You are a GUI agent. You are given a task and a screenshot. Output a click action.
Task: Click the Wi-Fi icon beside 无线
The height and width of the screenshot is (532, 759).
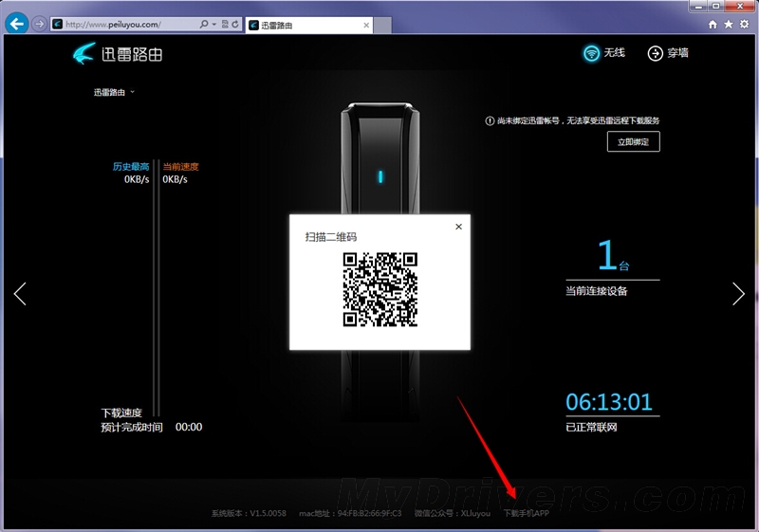(591, 53)
